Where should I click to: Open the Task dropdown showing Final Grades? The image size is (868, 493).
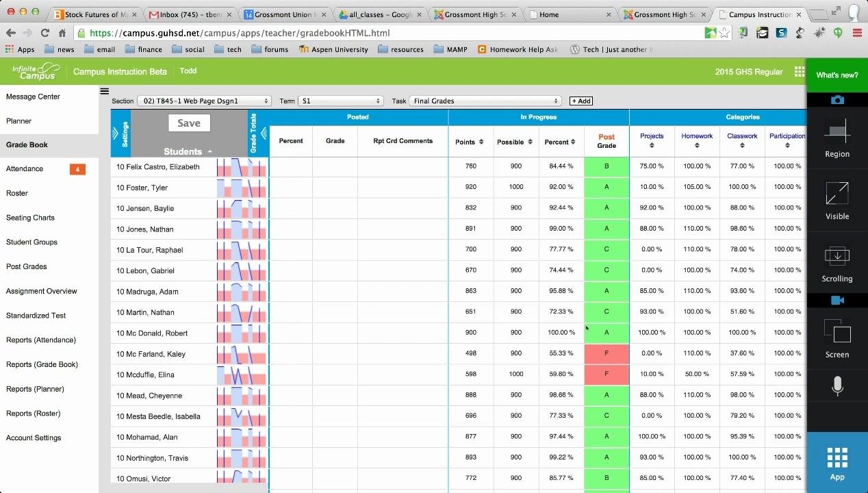(x=486, y=101)
